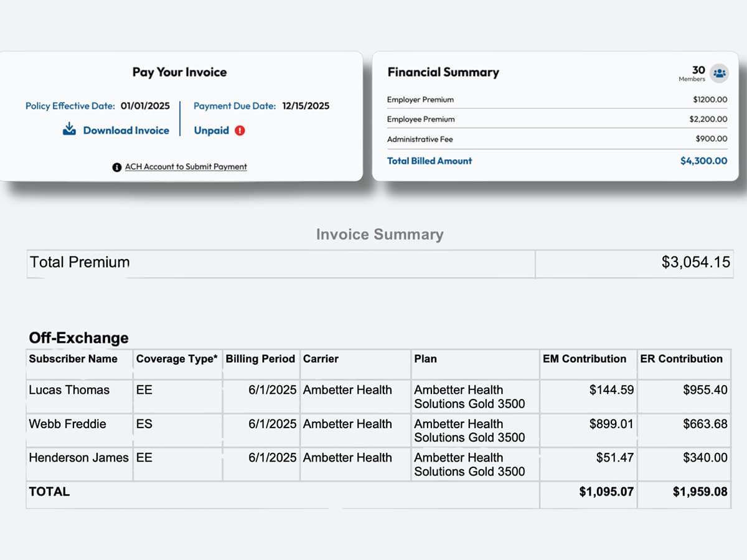Click the Employer Premium row label
747x560 pixels.
pyautogui.click(x=420, y=100)
